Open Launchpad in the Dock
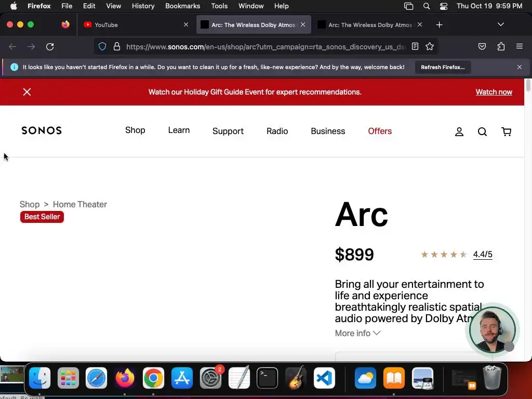532x399 pixels. click(x=68, y=378)
